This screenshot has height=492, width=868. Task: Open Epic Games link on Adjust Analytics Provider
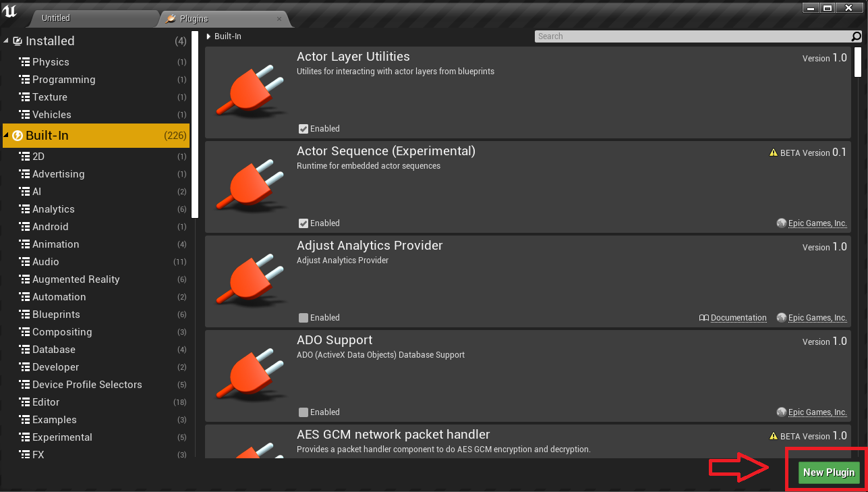point(817,318)
